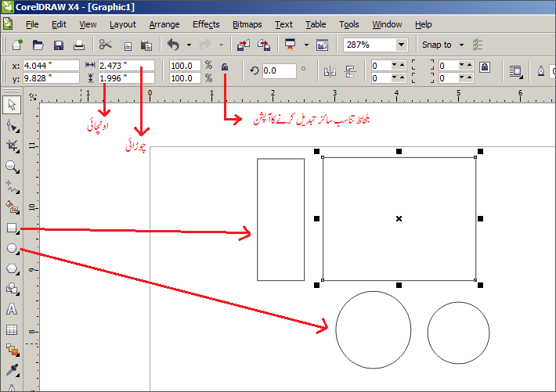Screen dimensions: 556x392
Task: Pick the Ellipse tool
Action: pos(12,248)
